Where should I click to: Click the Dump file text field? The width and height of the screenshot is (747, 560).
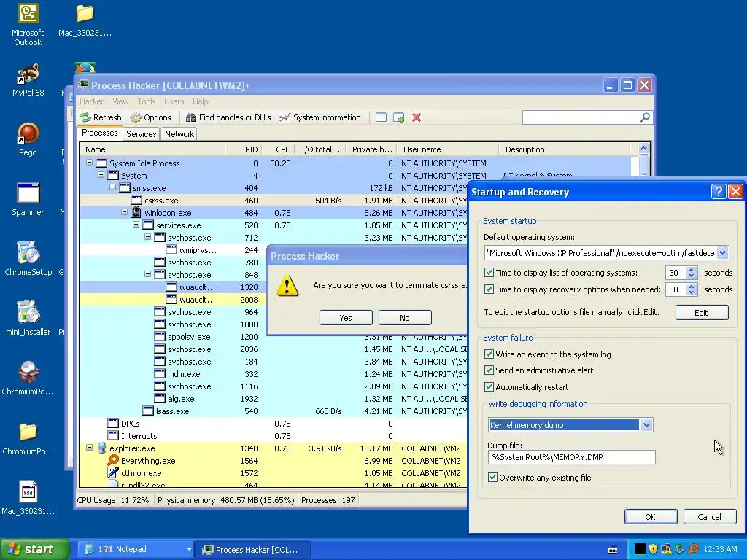pyautogui.click(x=571, y=457)
